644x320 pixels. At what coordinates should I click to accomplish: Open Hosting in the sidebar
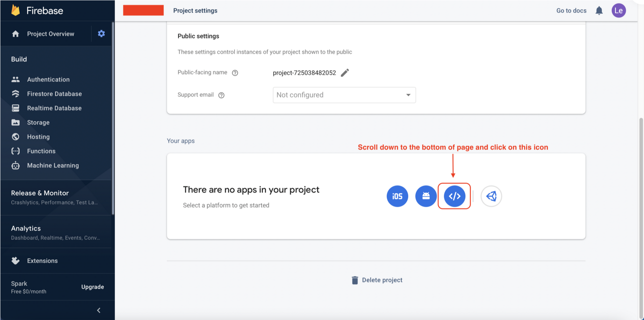tap(38, 137)
